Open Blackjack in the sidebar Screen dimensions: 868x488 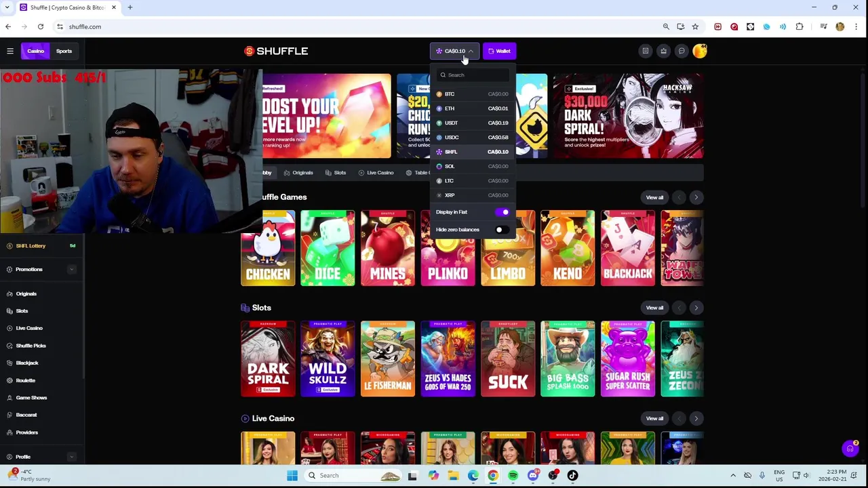27,363
